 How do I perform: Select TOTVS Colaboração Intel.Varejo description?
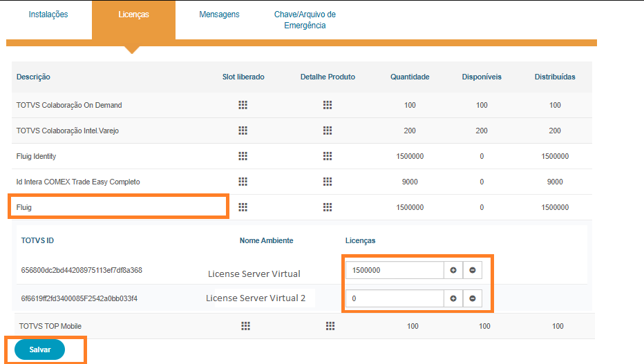(67, 131)
